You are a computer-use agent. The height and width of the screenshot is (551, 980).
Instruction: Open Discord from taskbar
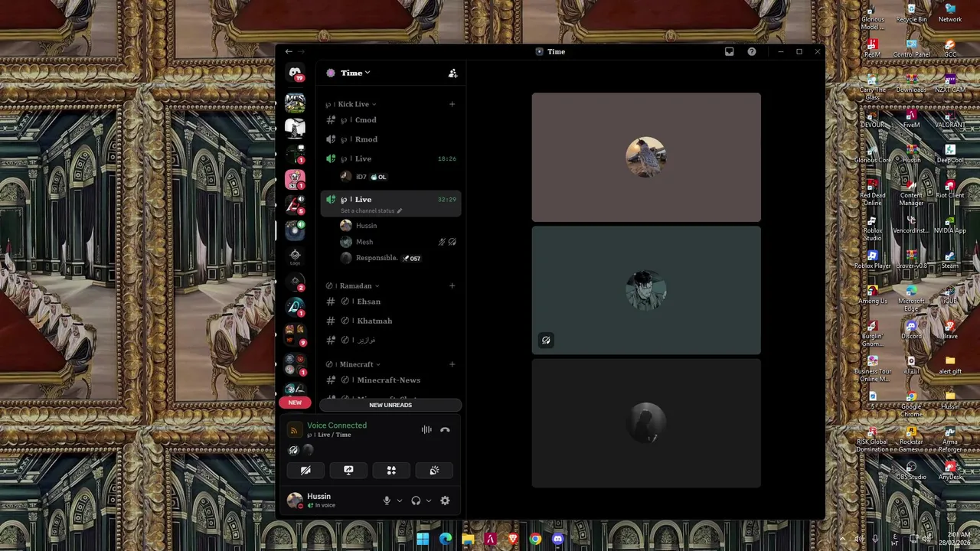[x=558, y=539]
